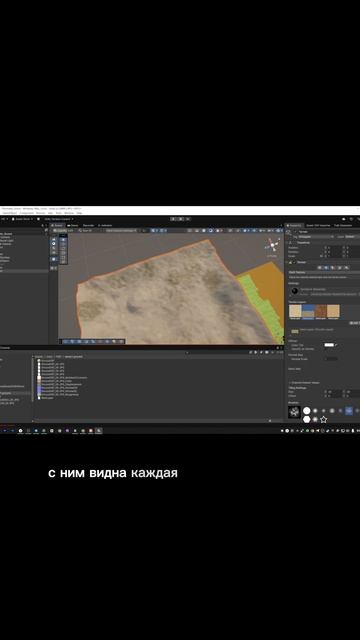
Task: Click the Normal Scale value field
Action: coord(331,359)
